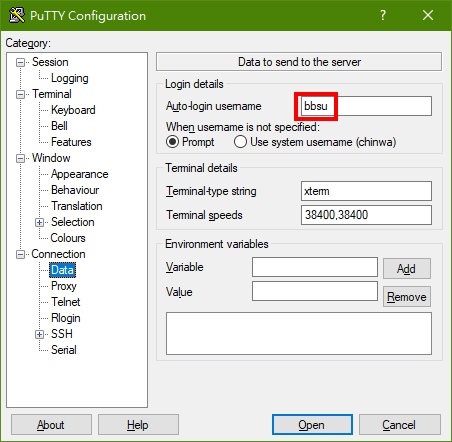The width and height of the screenshot is (452, 442).
Task: Open the Terminal category
Action: click(x=52, y=94)
